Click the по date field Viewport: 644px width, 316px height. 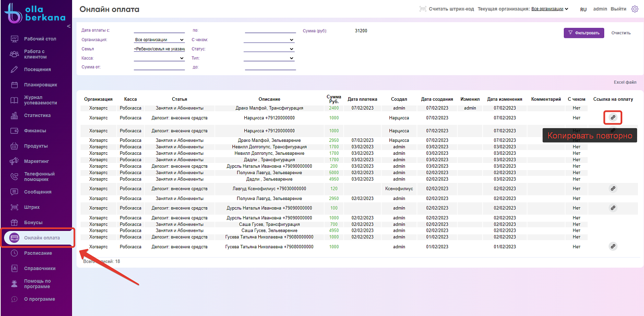pos(270,30)
